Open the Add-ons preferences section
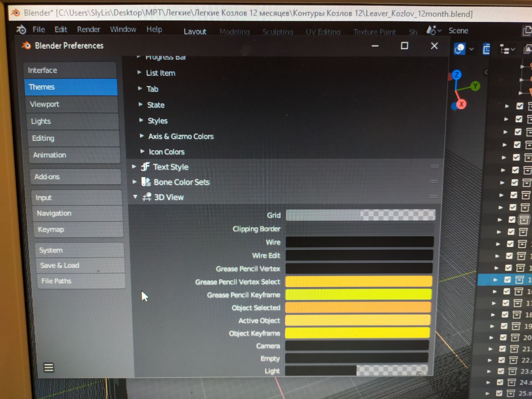 tap(76, 177)
